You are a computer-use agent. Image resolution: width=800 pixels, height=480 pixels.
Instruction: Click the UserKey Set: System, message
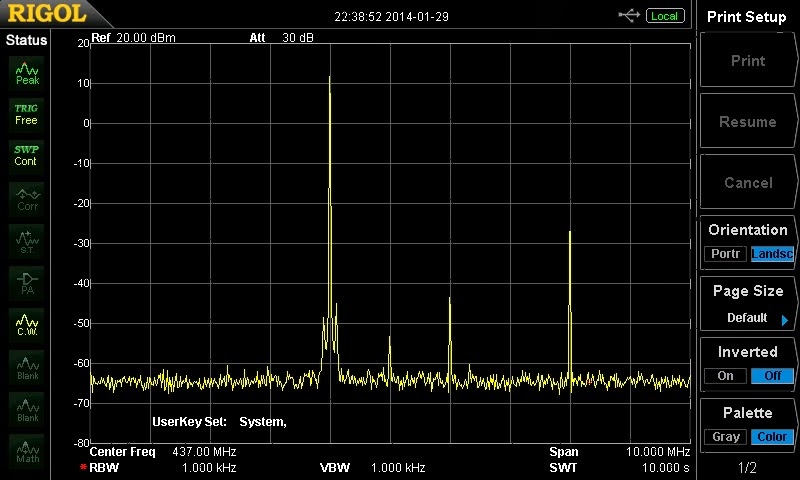tap(219, 422)
